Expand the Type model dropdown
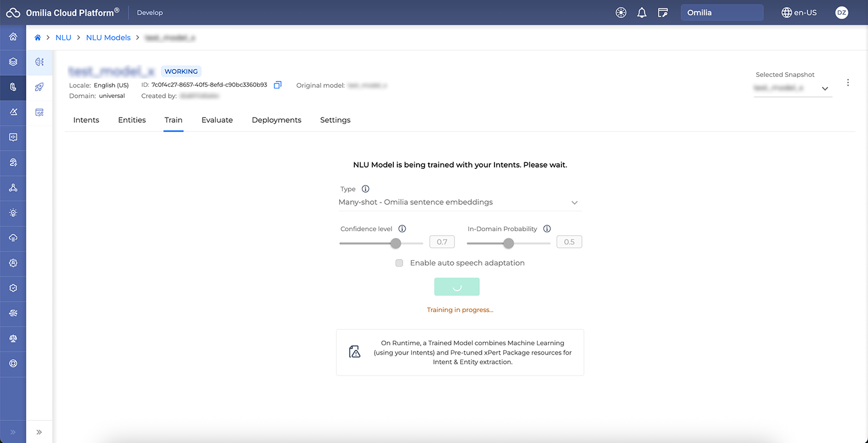 coord(460,203)
